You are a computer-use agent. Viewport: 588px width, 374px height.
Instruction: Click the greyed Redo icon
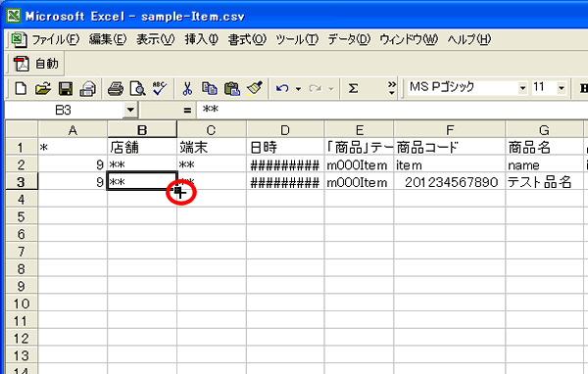(315, 89)
